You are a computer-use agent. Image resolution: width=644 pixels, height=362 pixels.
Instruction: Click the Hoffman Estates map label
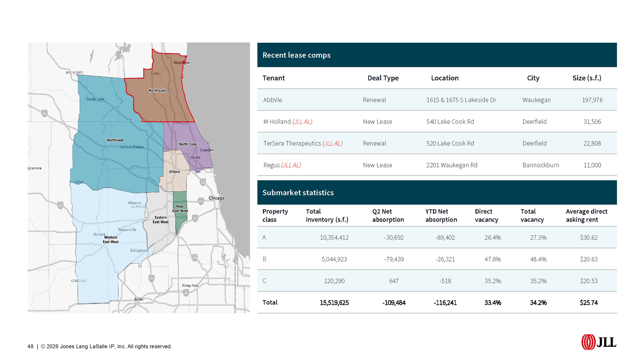tap(132, 147)
